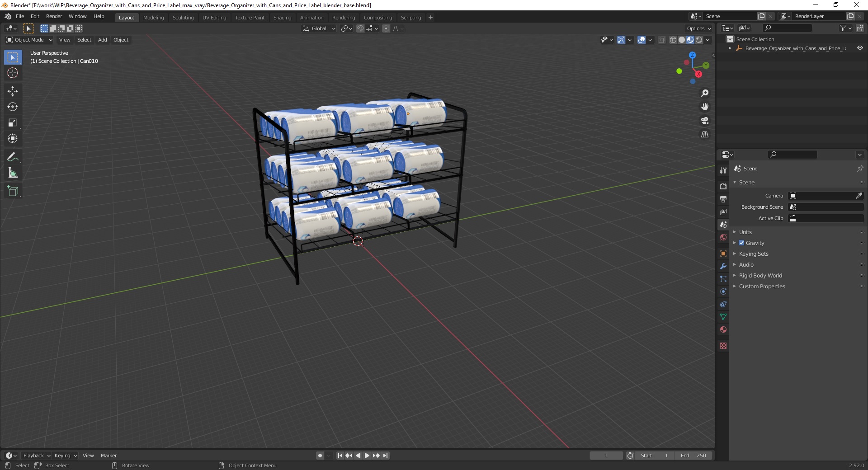Switch to Solid viewport shading
Image resolution: width=868 pixels, height=470 pixels.
(x=682, y=40)
